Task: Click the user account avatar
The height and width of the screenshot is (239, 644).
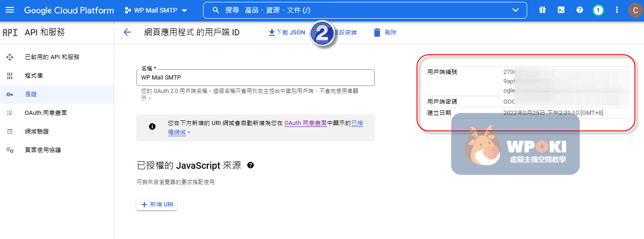Action: pos(635,10)
